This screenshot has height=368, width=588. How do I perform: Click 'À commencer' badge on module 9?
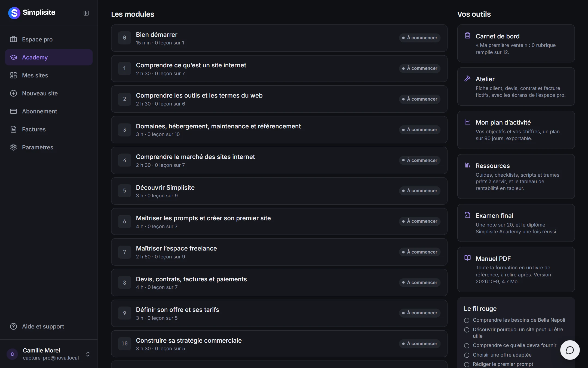point(419,313)
